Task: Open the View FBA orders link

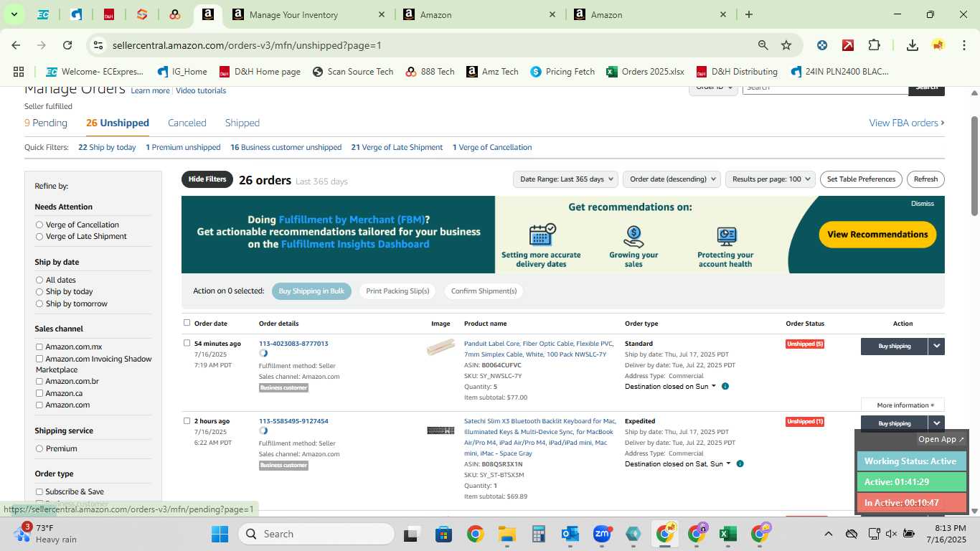Action: click(907, 123)
